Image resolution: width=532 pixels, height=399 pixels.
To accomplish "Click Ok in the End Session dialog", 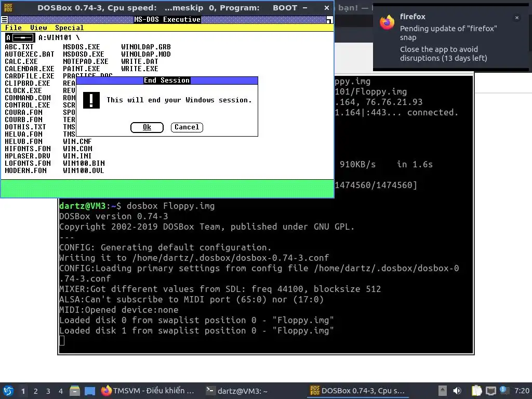I will 147,127.
